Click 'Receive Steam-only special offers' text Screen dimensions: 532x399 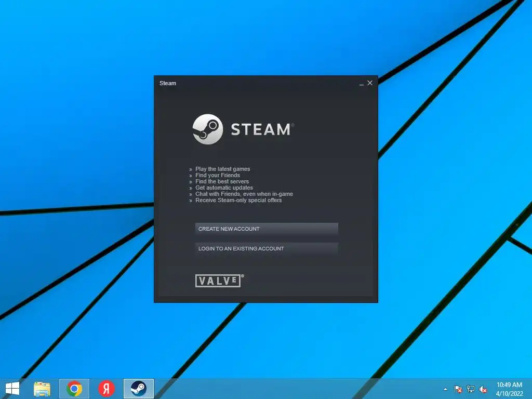click(238, 200)
